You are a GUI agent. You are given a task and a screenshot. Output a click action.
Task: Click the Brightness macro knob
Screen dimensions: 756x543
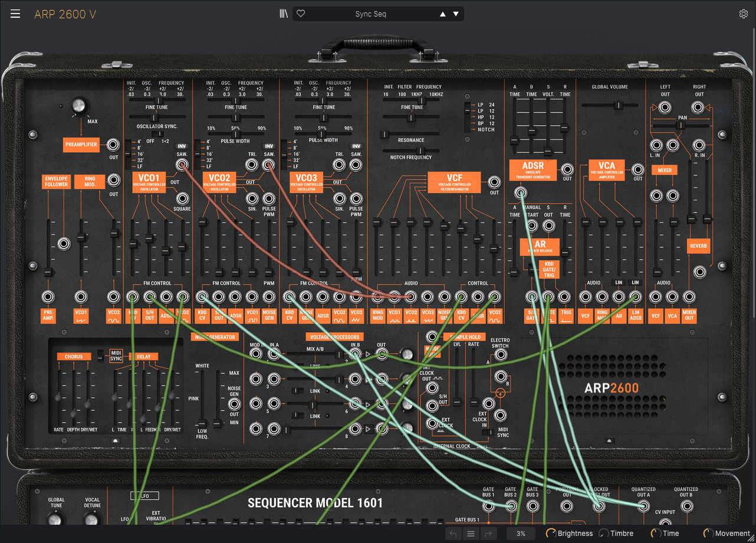(x=551, y=534)
